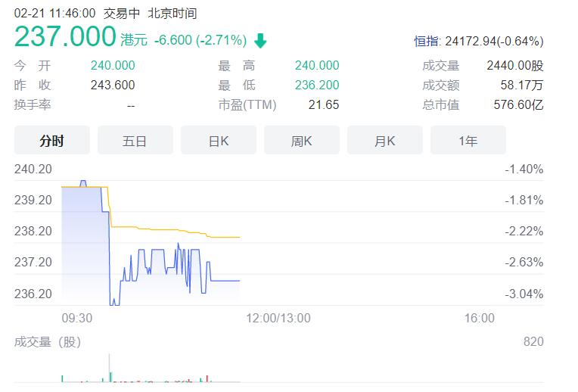Open the 月K monthly candlestick tab
The width and height of the screenshot is (578, 392).
click(x=385, y=140)
